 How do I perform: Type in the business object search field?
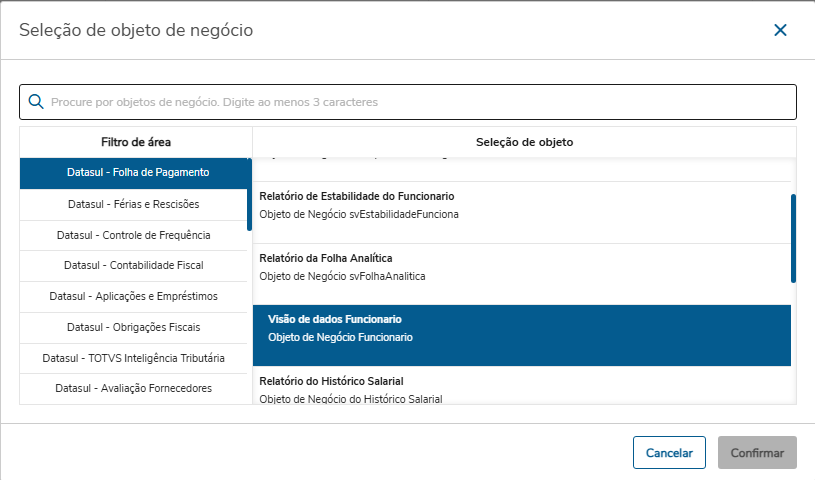click(x=420, y=102)
